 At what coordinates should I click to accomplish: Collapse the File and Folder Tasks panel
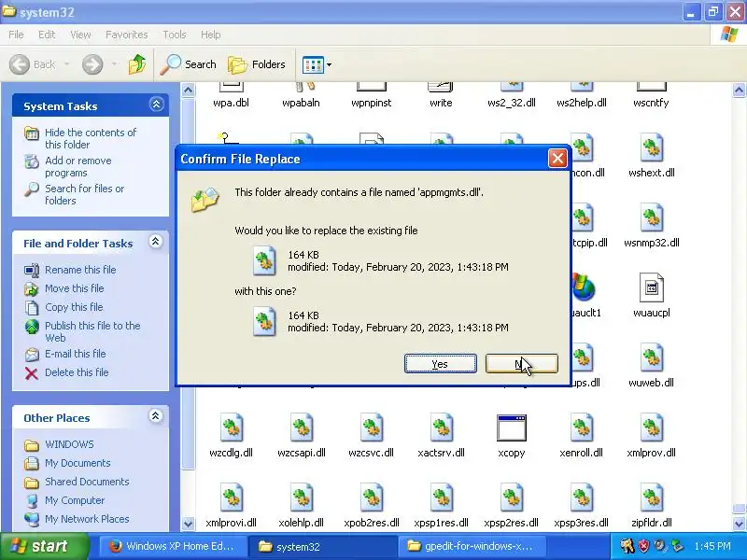pos(155,242)
